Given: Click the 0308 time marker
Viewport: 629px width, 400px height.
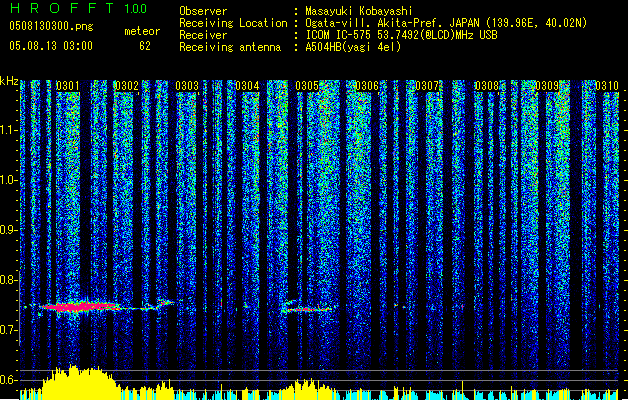Looking at the screenshot, I should click(x=487, y=86).
